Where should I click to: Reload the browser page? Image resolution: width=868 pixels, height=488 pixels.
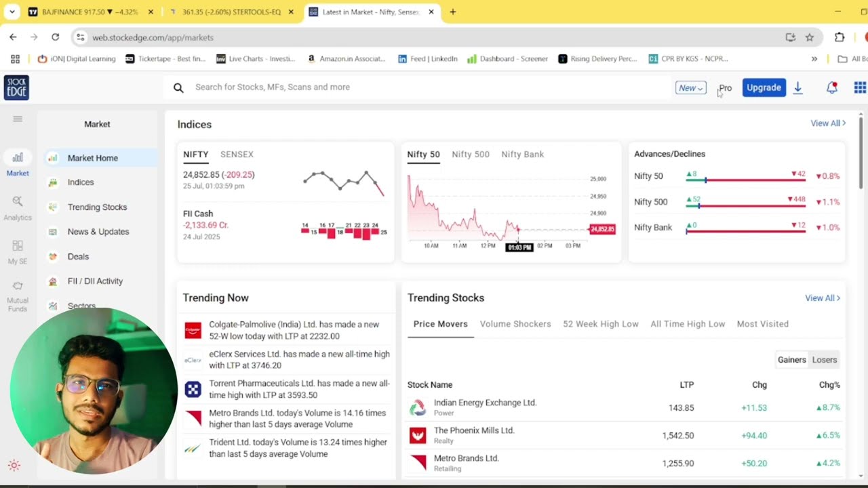[x=56, y=37]
